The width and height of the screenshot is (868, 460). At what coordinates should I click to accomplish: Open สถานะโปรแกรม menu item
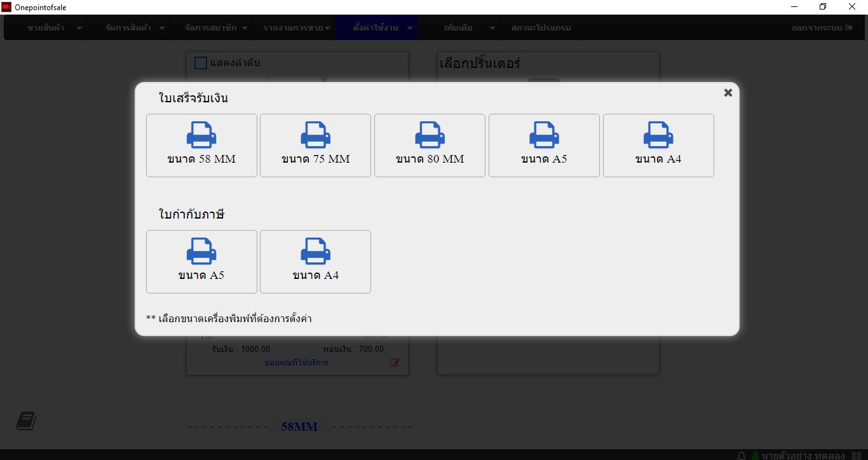pyautogui.click(x=541, y=28)
